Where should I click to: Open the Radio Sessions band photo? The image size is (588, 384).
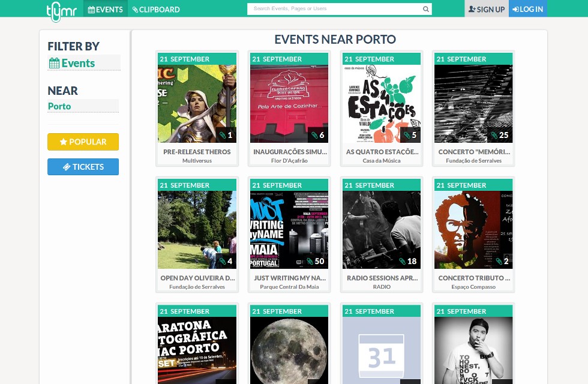point(382,229)
